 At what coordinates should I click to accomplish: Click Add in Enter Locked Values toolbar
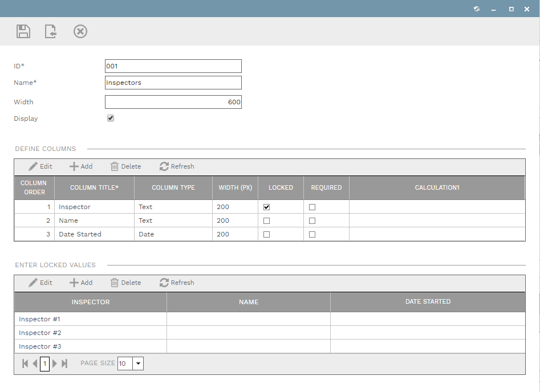coord(81,283)
